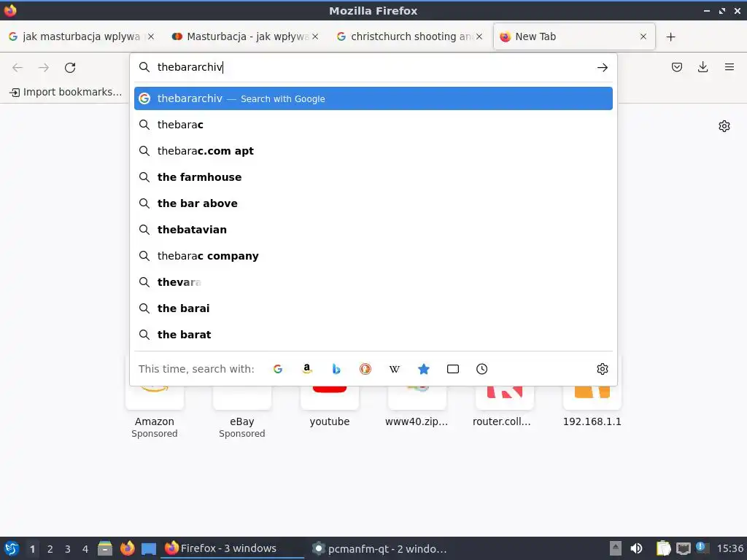
Task: Open the system start menu in the taskbar
Action: pos(12,548)
